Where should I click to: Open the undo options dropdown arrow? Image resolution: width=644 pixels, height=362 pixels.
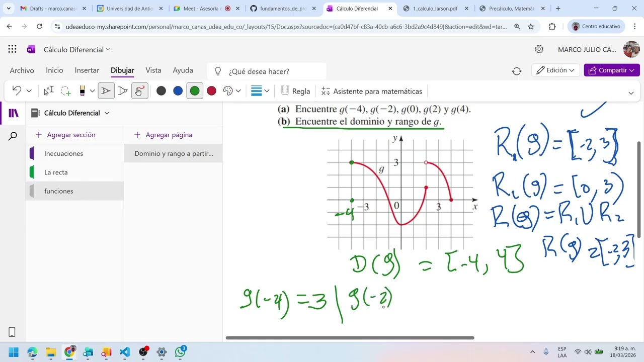click(x=29, y=91)
